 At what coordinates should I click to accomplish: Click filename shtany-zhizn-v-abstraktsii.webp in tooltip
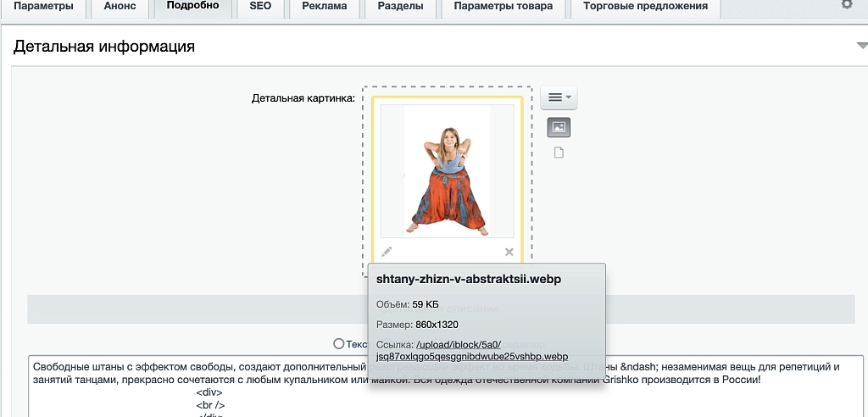[468, 280]
